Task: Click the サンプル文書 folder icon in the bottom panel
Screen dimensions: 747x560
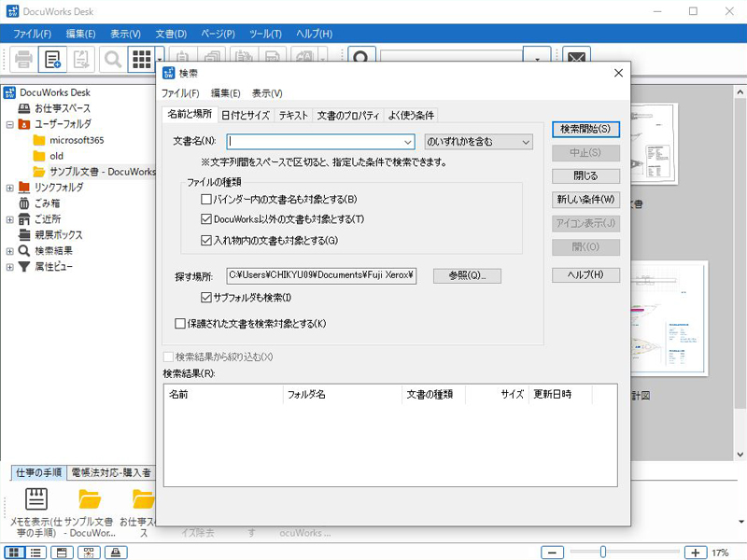Action: pos(90,499)
